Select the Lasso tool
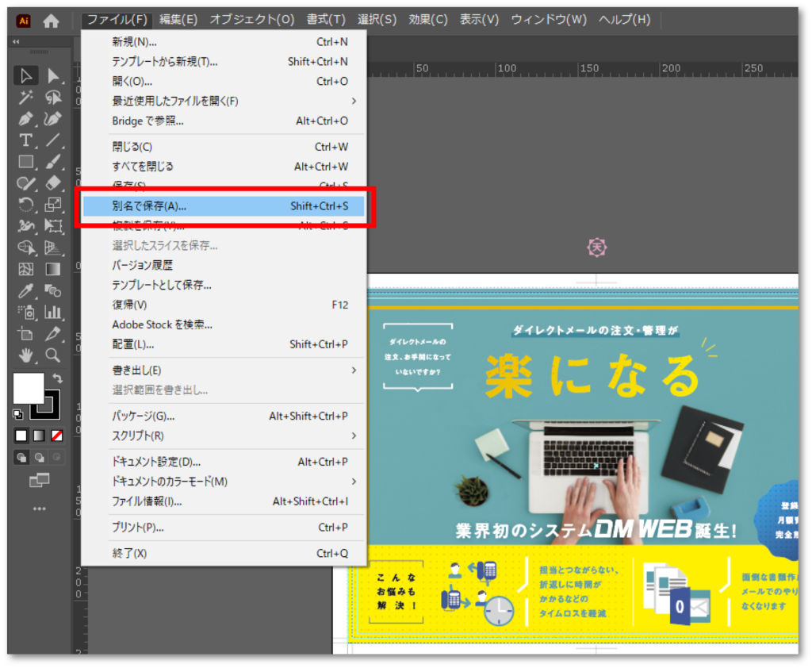The width and height of the screenshot is (812, 668). (53, 98)
